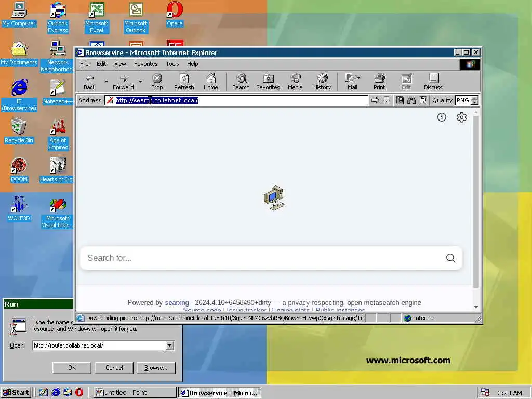Viewport: 532px width, 399px height.
Task: Go to the Home page
Action: pos(211,82)
